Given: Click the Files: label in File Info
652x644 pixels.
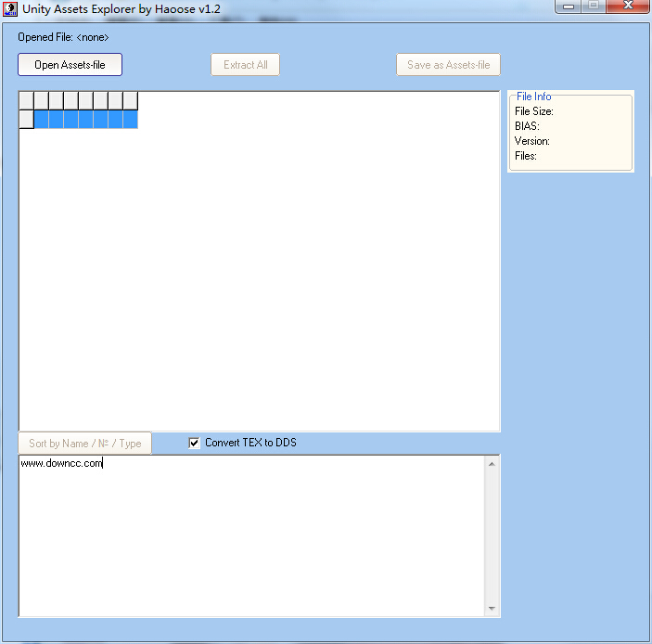Looking at the screenshot, I should pyautogui.click(x=526, y=156).
